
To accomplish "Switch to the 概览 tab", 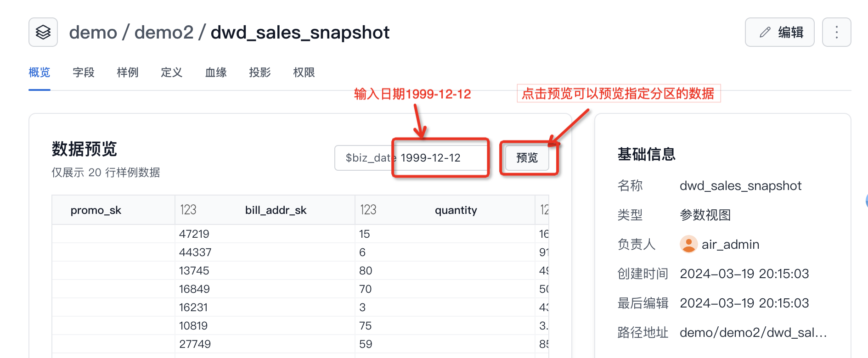I will tap(39, 73).
